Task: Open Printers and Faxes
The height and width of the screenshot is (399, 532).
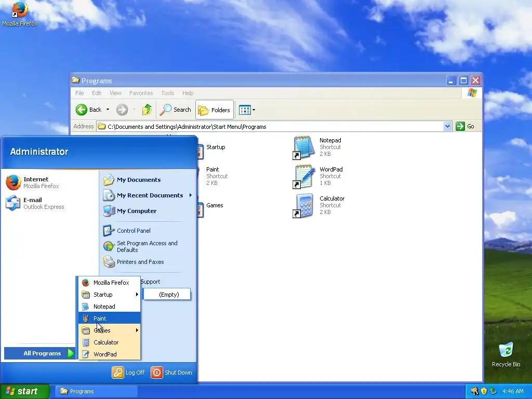Action: coord(148,262)
